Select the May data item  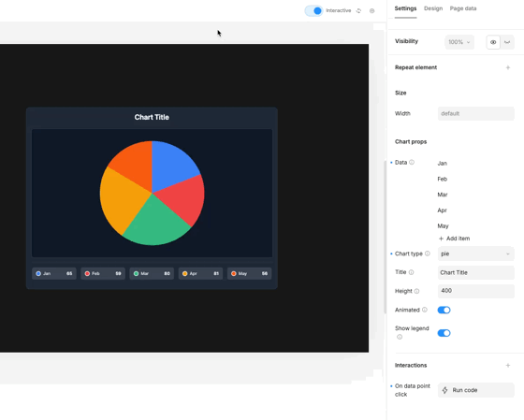point(443,225)
